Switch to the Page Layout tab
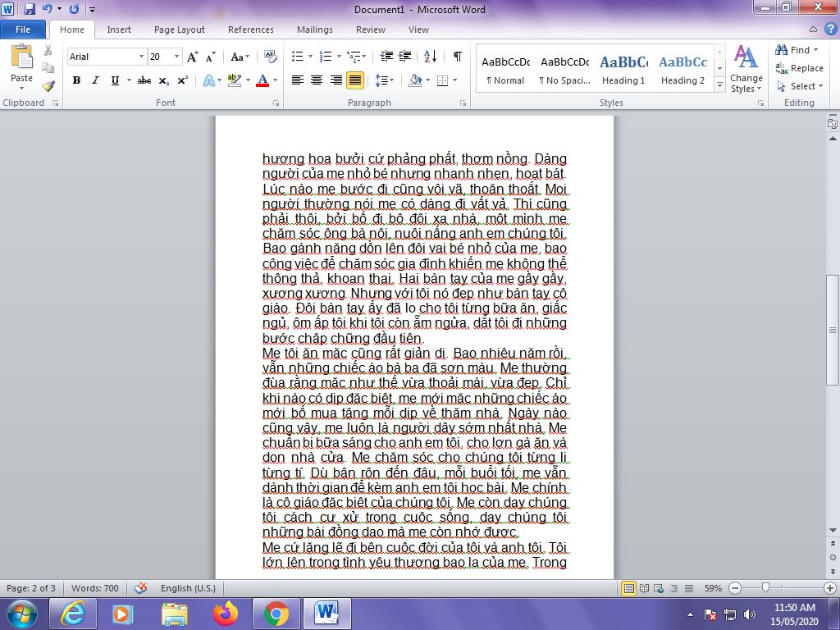The width and height of the screenshot is (840, 630). tap(180, 30)
